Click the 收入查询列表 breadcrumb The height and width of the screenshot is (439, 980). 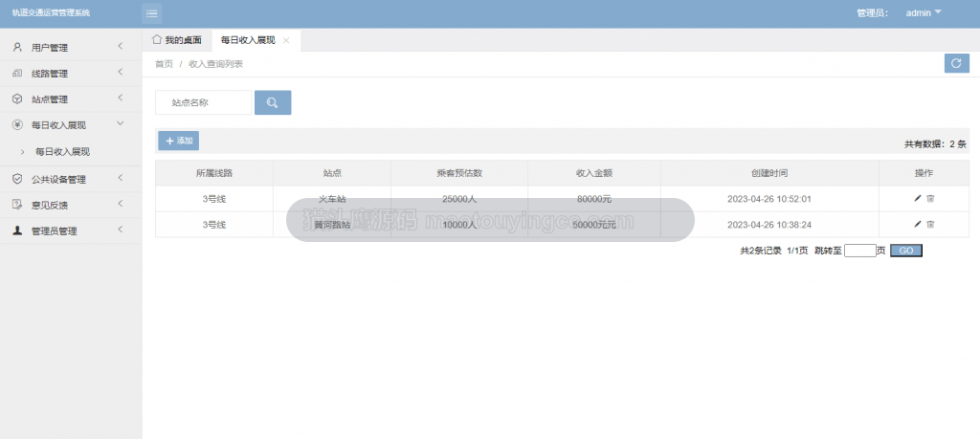tap(215, 64)
